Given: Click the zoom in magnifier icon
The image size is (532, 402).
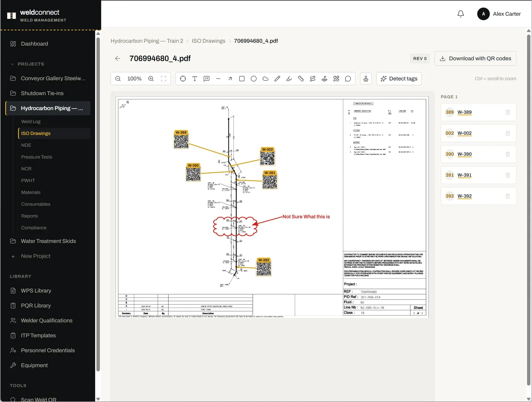Looking at the screenshot, I should (151, 79).
